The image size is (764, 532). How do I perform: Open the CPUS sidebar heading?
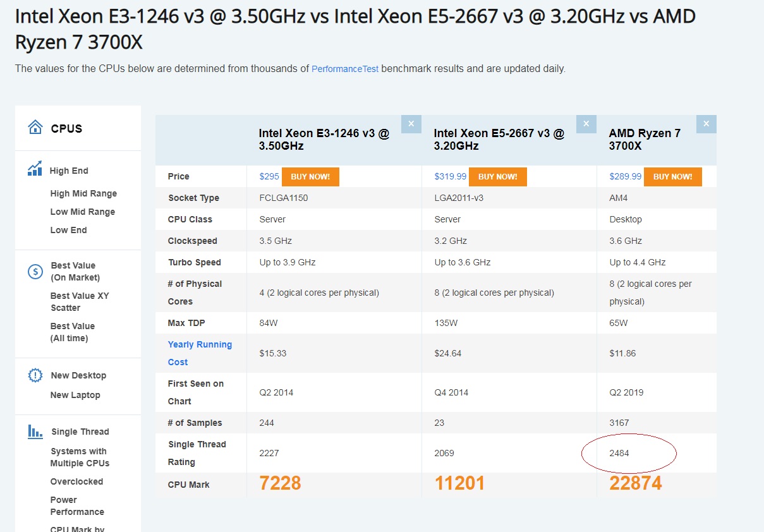(67, 129)
